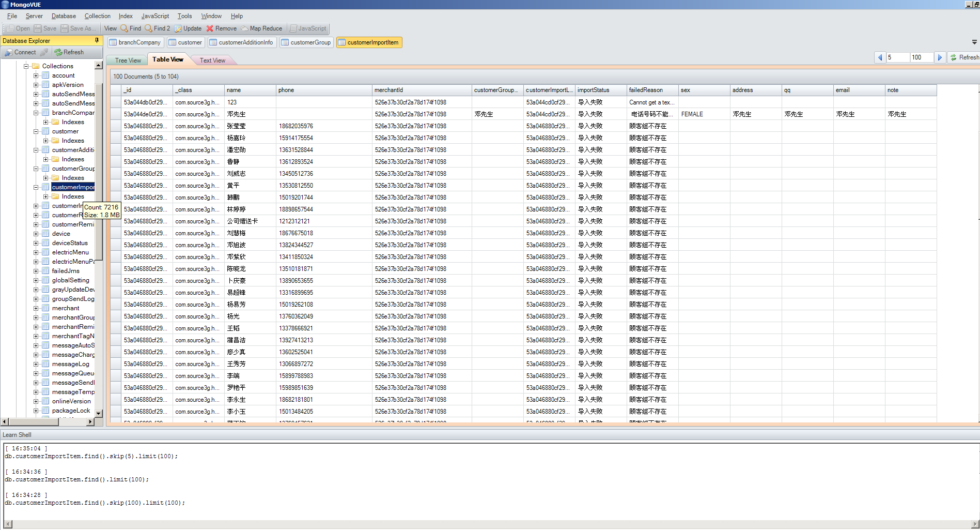Go to previous page of documents
Viewport: 980px width, 530px height.
click(x=880, y=57)
